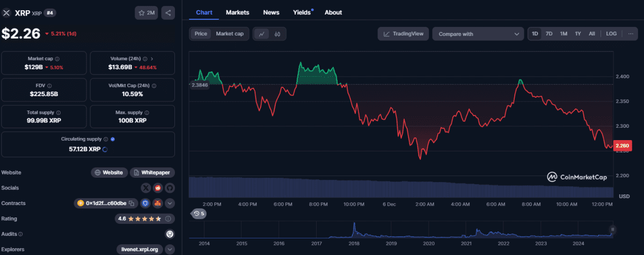Screen dimensions: 644x255
Task: Select 1D time range
Action: [x=535, y=34]
